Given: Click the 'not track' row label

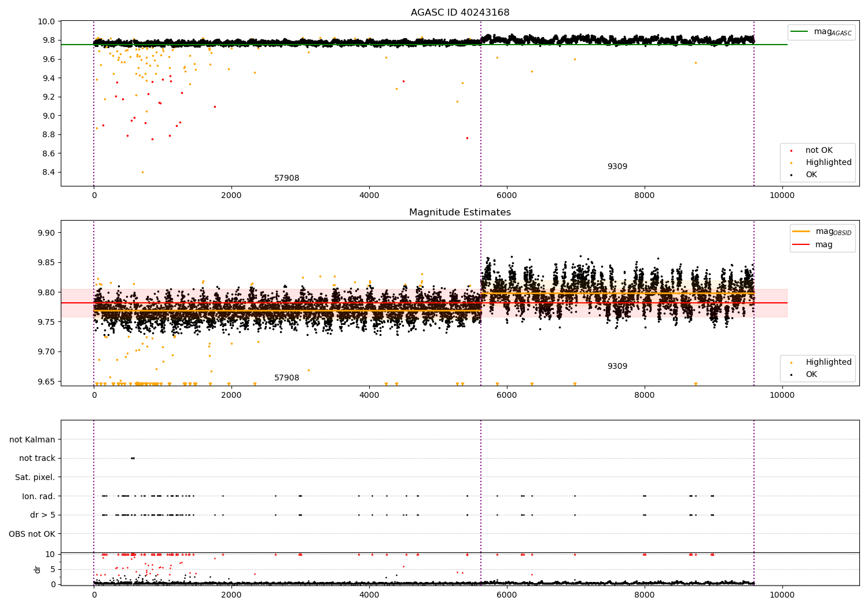Looking at the screenshot, I should (x=37, y=459).
